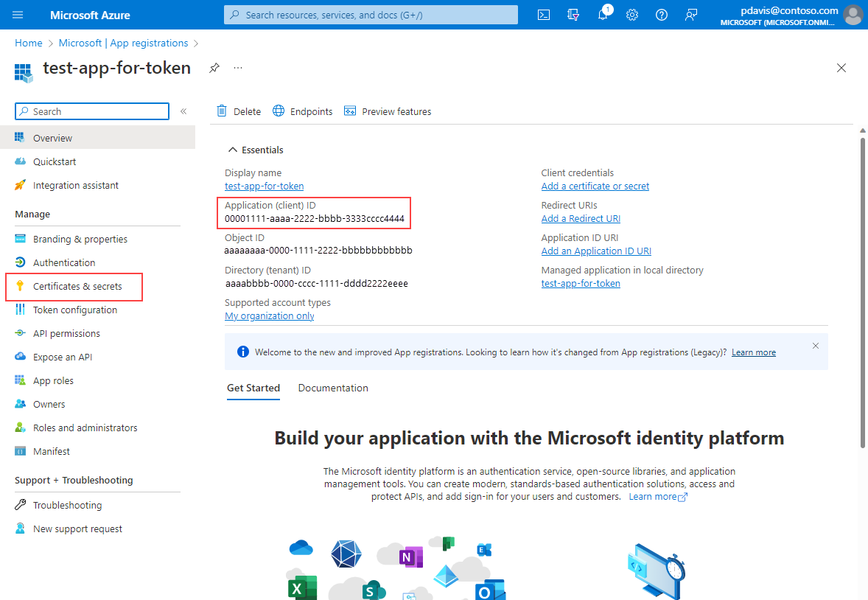The image size is (868, 600).
Task: Pin test-app-for-token to dashboard
Action: point(214,67)
